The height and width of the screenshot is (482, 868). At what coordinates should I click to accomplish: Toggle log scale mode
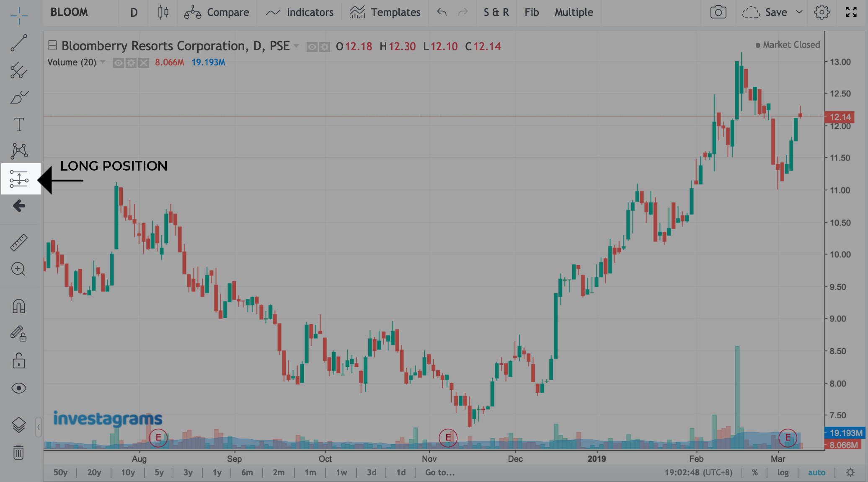click(x=783, y=472)
